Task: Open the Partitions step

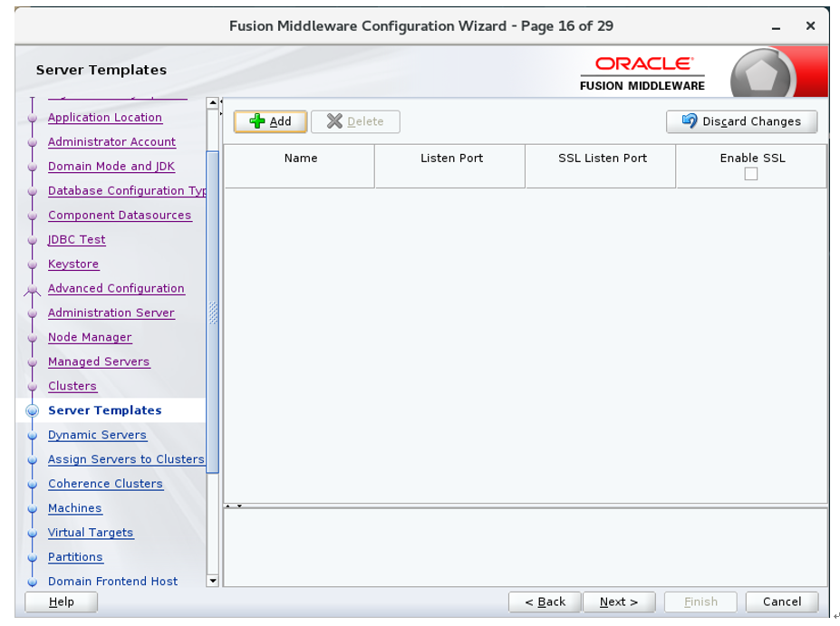Action: pos(75,557)
